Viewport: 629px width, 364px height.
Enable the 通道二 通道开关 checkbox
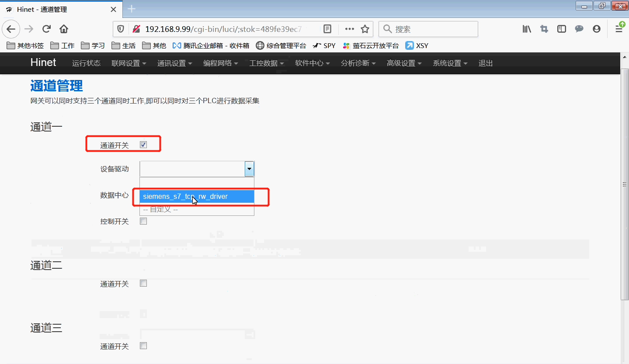(143, 284)
